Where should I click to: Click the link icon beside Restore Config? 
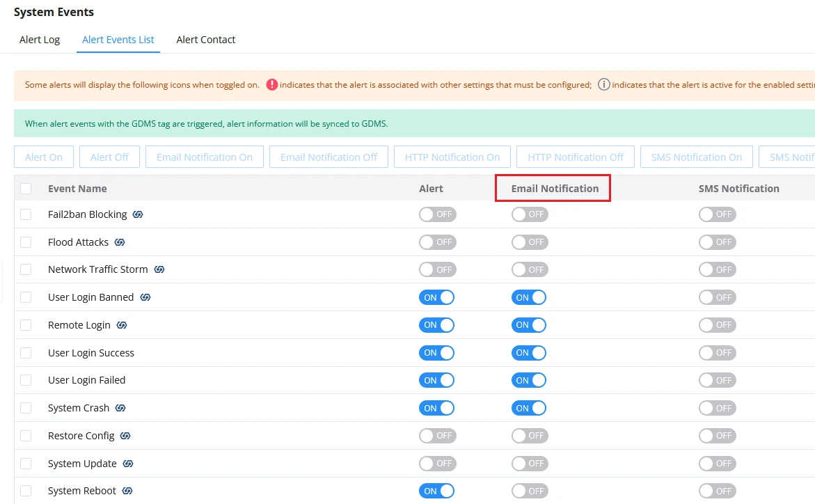point(125,435)
